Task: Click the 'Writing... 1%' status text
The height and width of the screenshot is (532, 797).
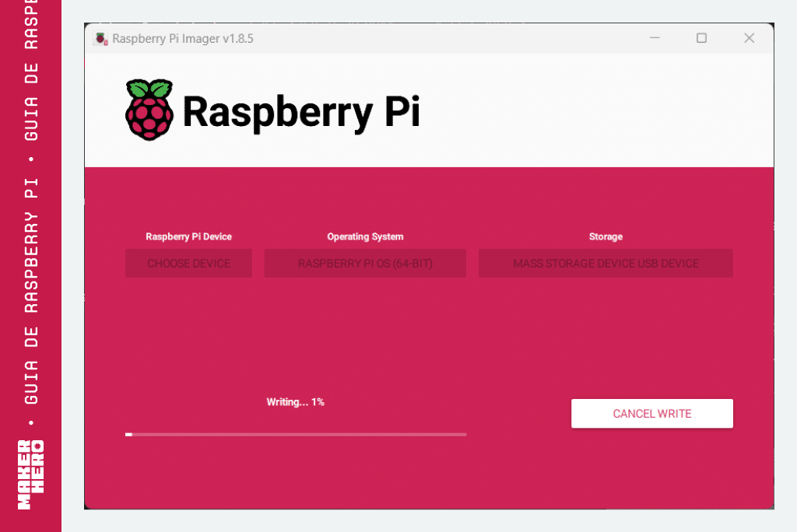Action: [295, 402]
